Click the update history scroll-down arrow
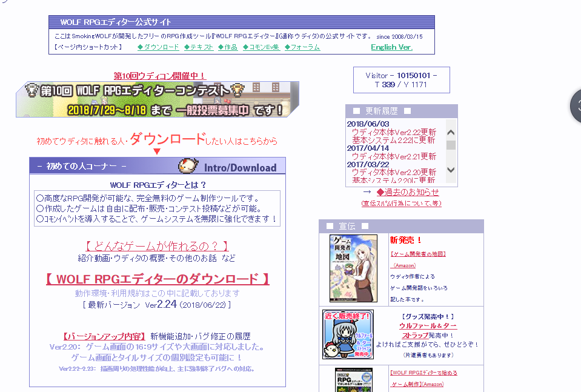 451,170
